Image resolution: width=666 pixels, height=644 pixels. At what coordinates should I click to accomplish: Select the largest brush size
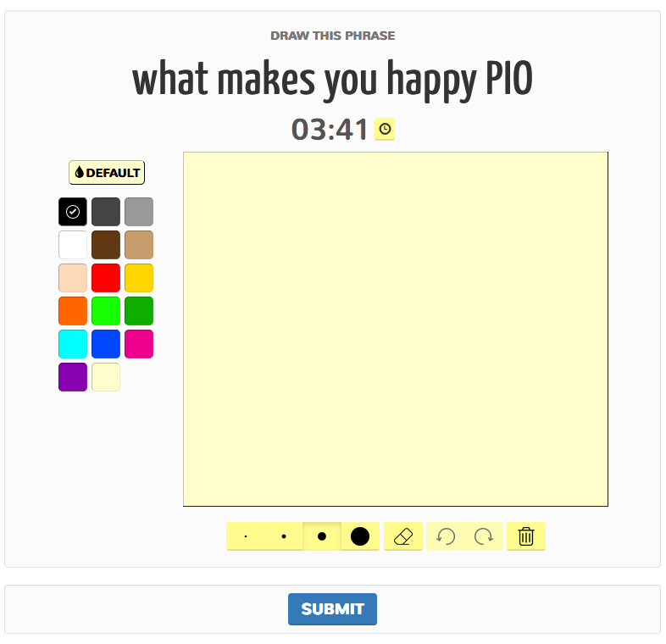point(360,536)
